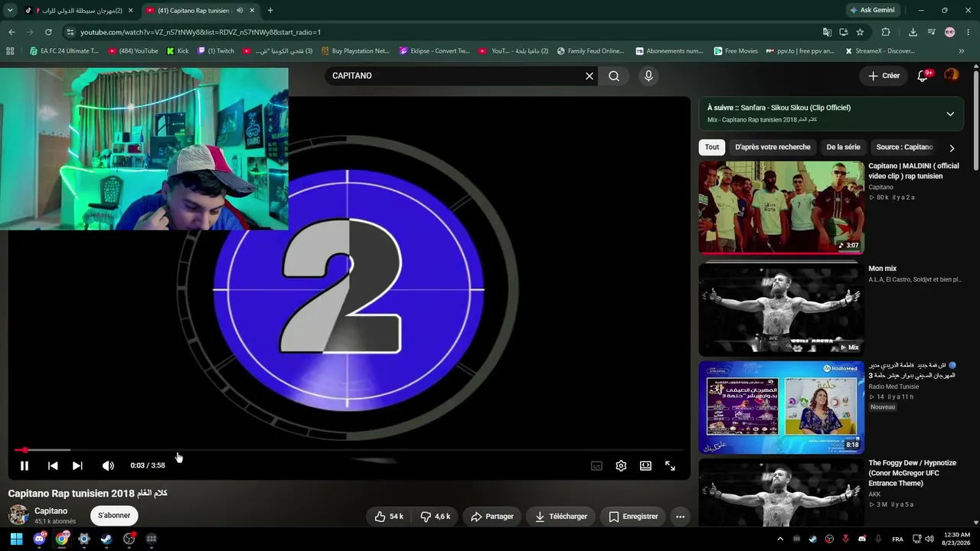This screenshot has width=980, height=551.
Task: Show more bookmarks with the chevron
Action: point(962,51)
